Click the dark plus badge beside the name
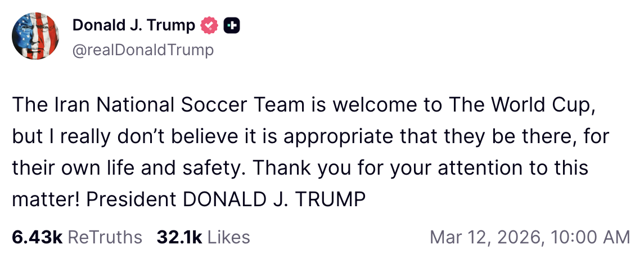This screenshot has width=644, height=262. (232, 26)
